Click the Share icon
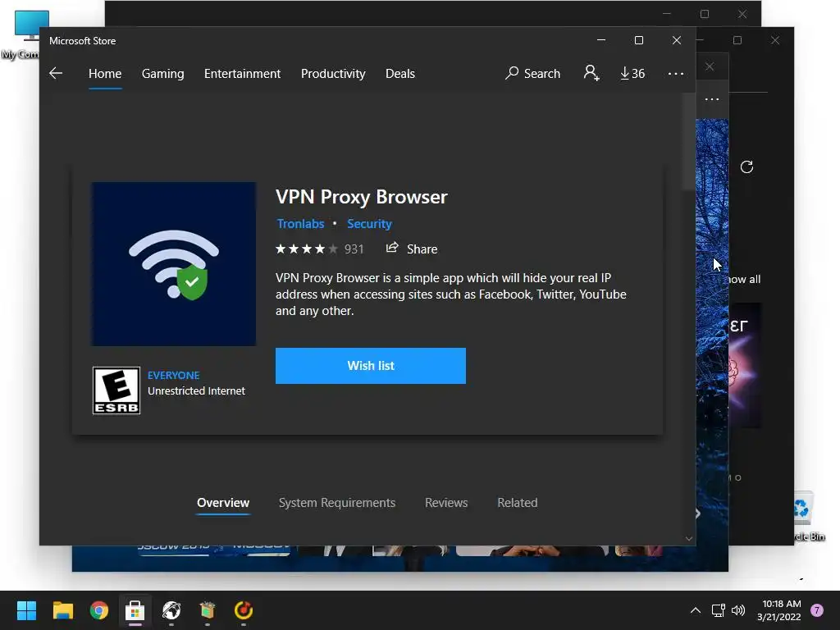Viewport: 840px width, 630px height. click(x=392, y=248)
